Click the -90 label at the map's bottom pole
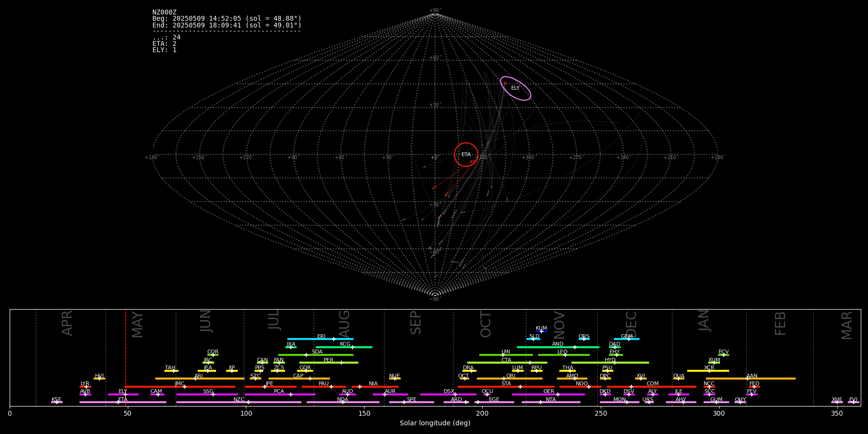868x434 pixels. coord(435,299)
